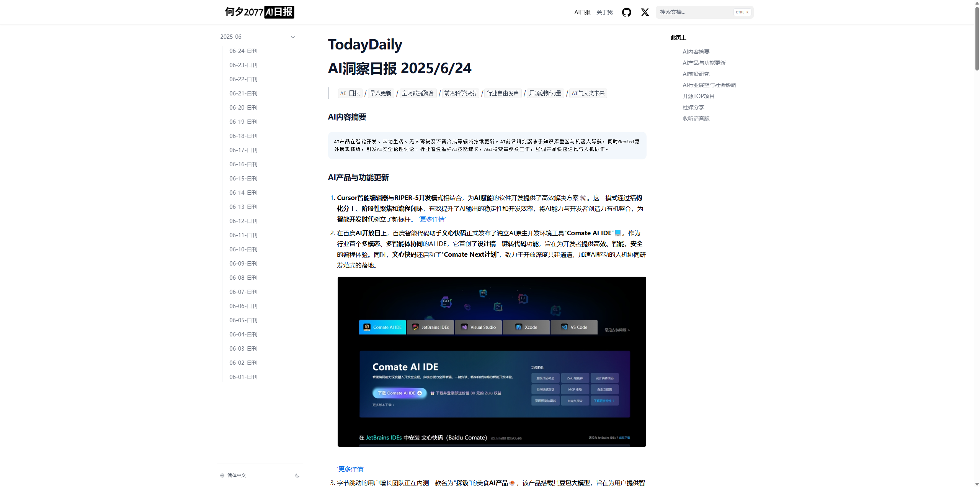Screen dimensions: 980x487
Task: Jump to 收听语音版 TOC entry
Action: 696,118
